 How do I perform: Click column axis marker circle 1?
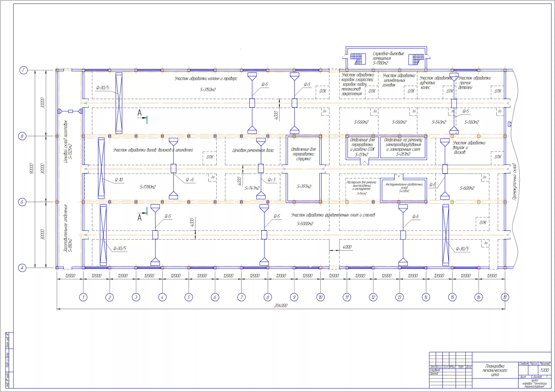83,297
